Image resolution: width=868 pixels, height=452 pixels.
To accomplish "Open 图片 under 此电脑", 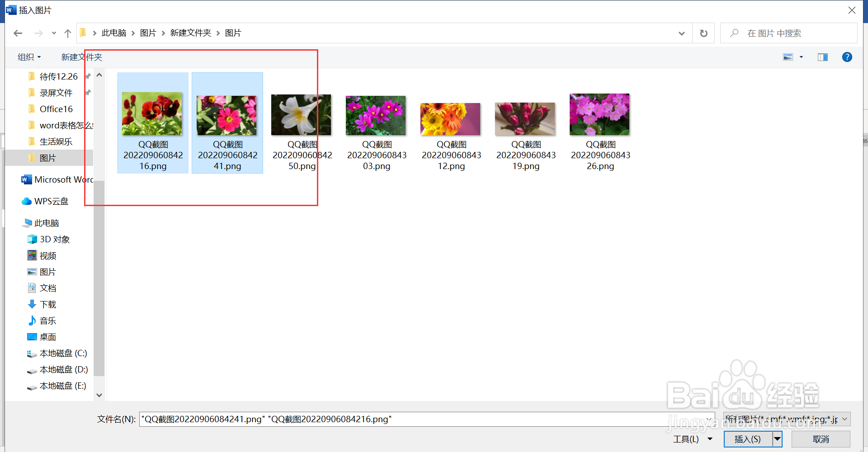I will [x=42, y=272].
